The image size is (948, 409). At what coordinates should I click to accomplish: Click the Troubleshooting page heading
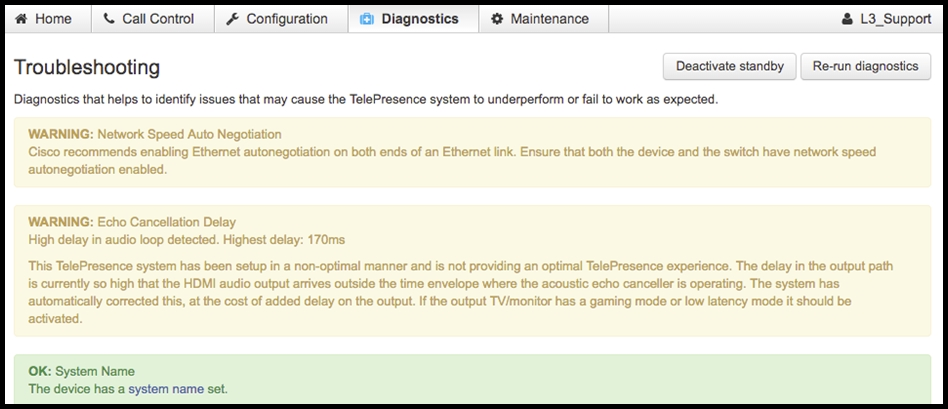pos(87,67)
